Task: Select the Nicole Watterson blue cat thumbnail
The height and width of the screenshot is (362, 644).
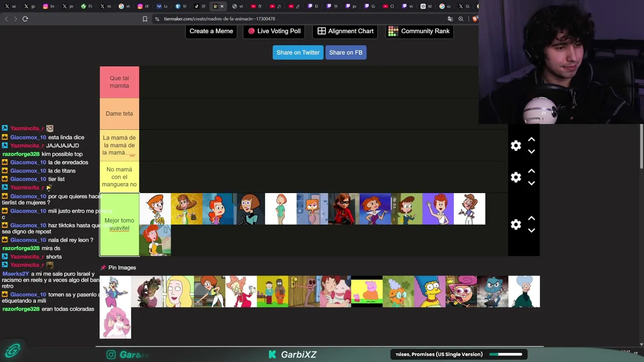Action: (493, 291)
